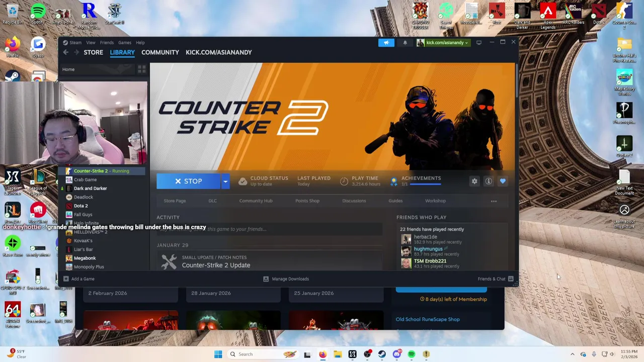Viewport: 644px width, 362px height.
Task: Open Steam from the taskbar
Action: pyautogui.click(x=382, y=354)
